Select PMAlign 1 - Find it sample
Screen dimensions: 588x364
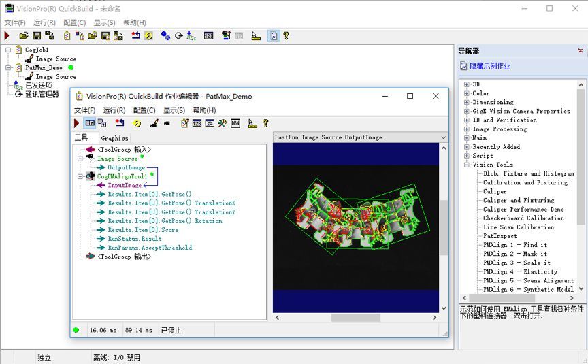point(515,245)
